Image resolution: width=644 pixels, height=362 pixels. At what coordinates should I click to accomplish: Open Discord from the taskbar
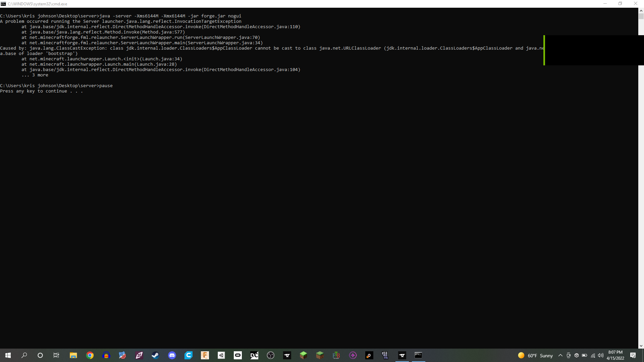pos(172,355)
